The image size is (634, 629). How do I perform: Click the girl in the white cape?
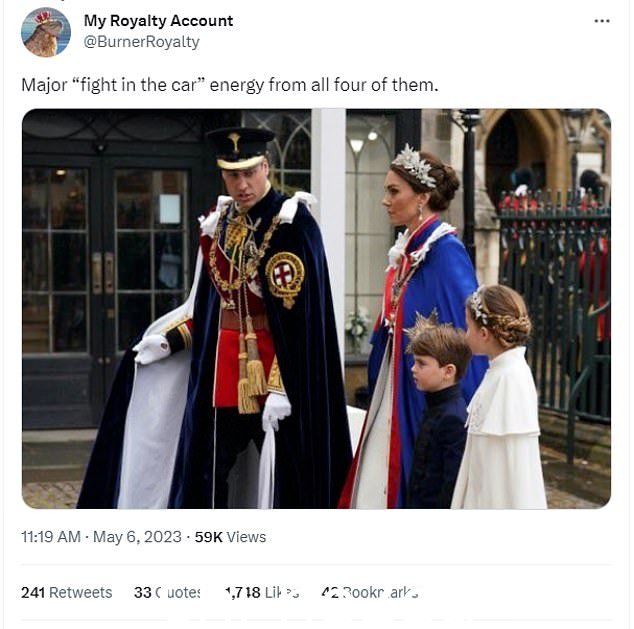(500, 397)
